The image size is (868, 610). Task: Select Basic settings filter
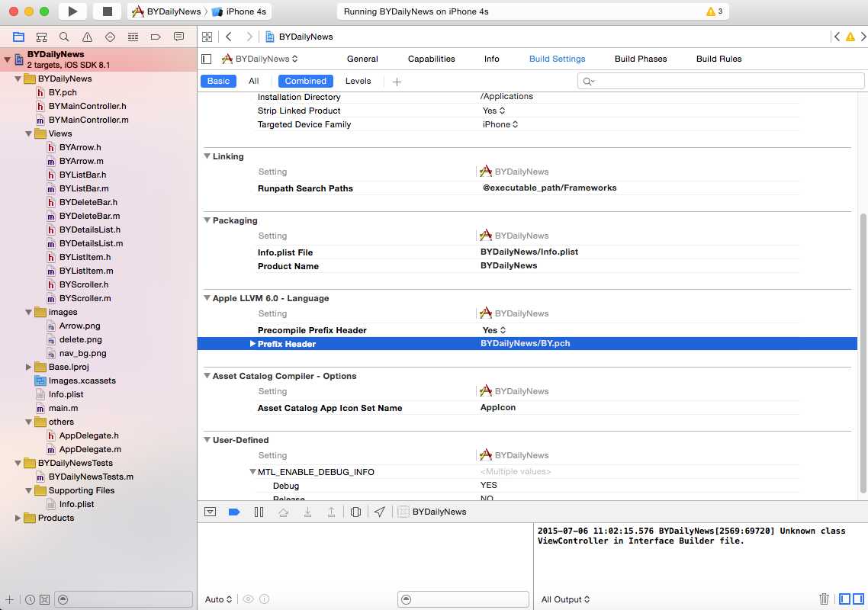pos(218,81)
